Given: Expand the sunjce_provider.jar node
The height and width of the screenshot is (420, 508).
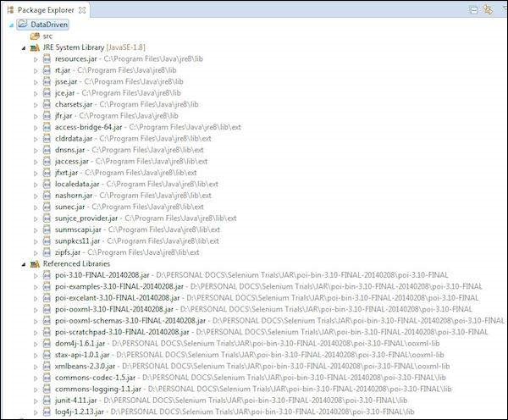Looking at the screenshot, I should pos(36,219).
